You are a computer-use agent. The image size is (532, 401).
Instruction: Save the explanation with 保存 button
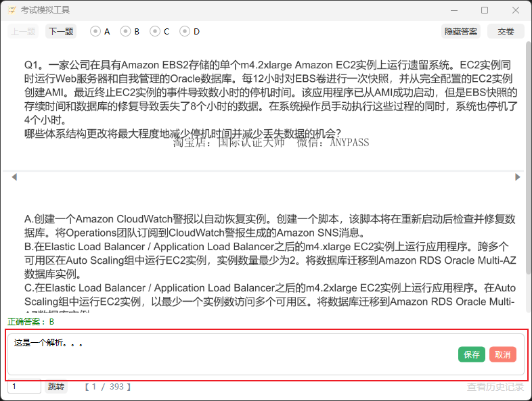click(x=472, y=354)
